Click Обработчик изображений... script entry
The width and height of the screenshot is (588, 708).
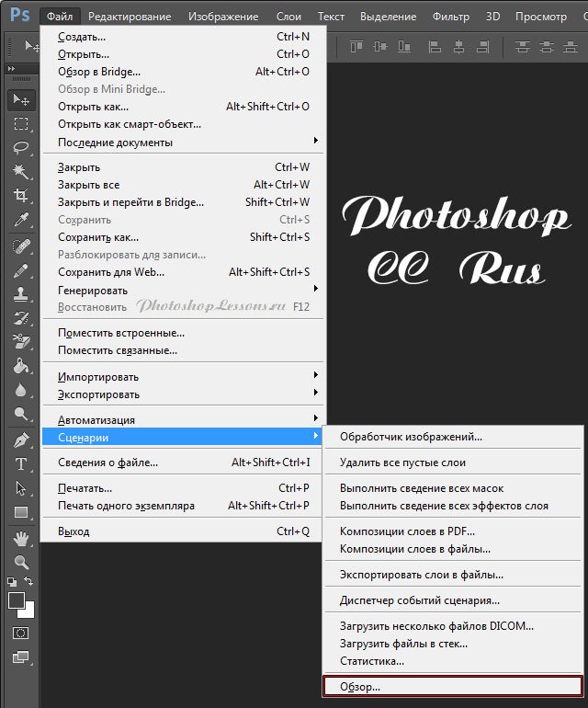point(411,437)
